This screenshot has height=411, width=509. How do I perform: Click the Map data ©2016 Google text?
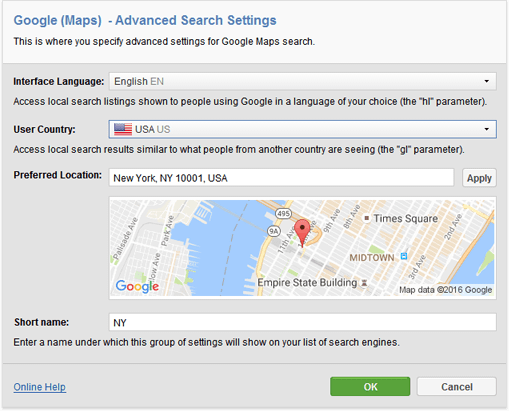pyautogui.click(x=446, y=290)
